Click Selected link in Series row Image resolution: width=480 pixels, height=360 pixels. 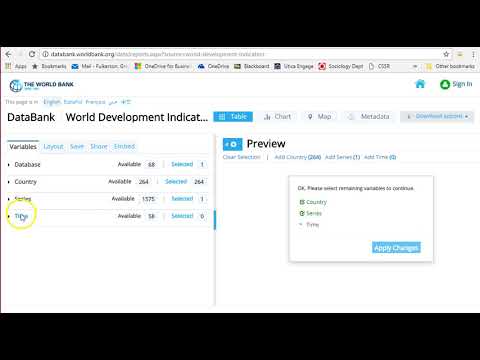coord(182,199)
